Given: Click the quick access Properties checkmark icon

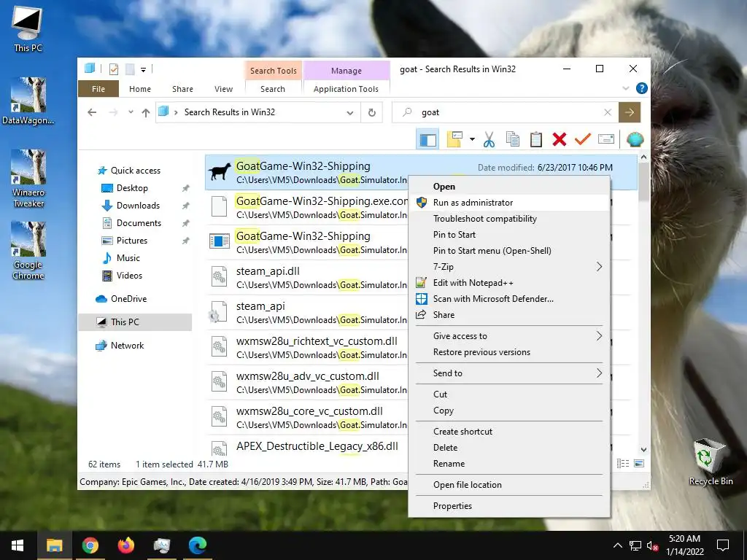Looking at the screenshot, I should [x=114, y=69].
